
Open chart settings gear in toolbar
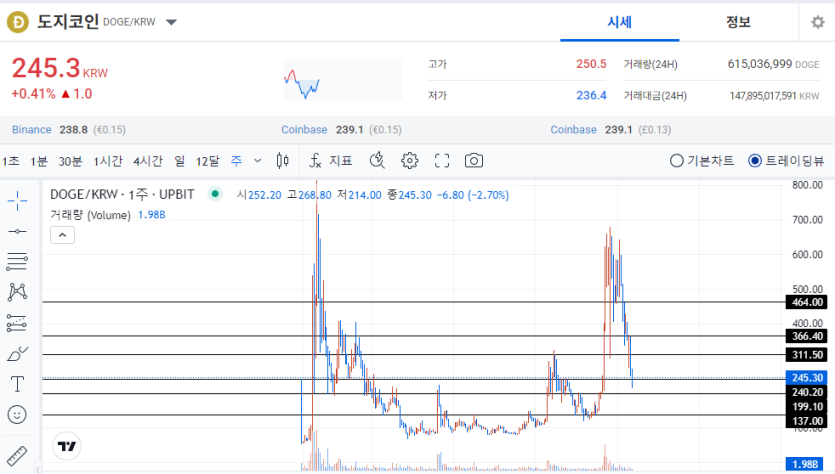409,161
